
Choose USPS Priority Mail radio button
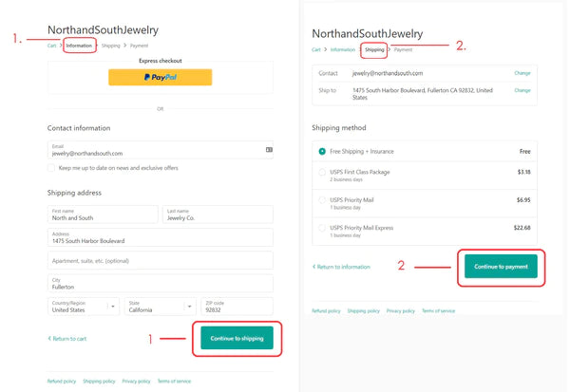pyautogui.click(x=322, y=200)
